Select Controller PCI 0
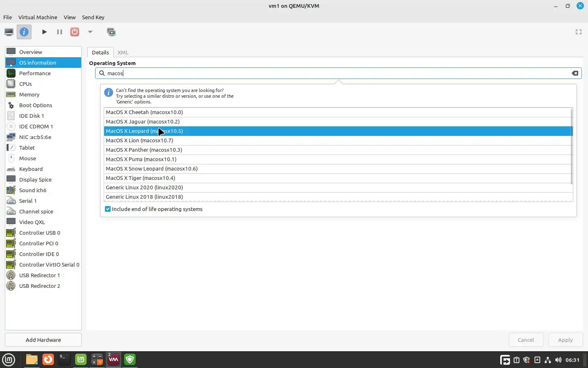 click(x=43, y=243)
